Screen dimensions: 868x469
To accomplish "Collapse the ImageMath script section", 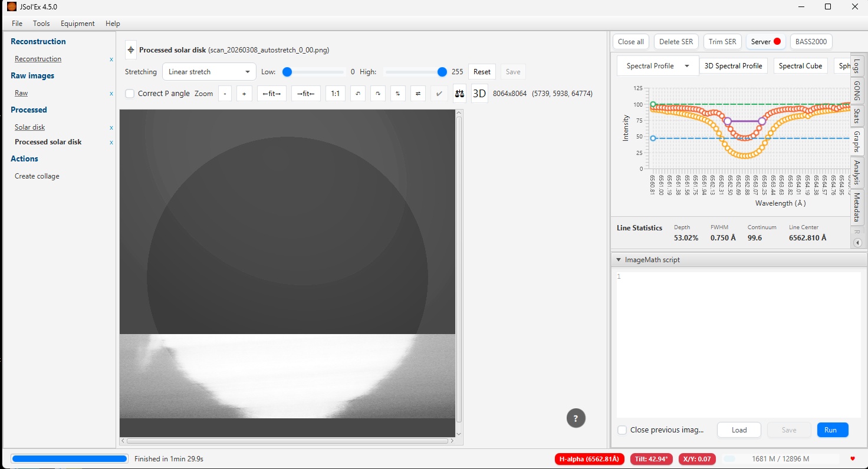I will click(x=619, y=260).
